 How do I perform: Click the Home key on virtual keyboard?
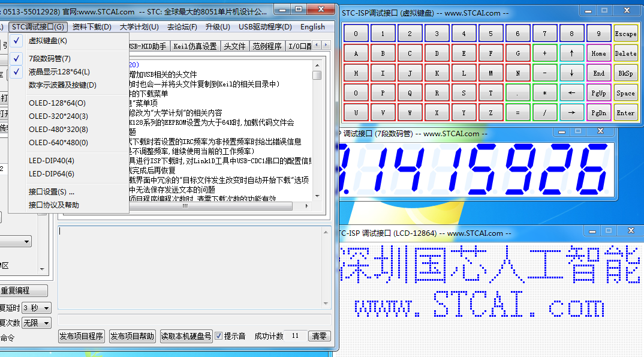pyautogui.click(x=598, y=53)
